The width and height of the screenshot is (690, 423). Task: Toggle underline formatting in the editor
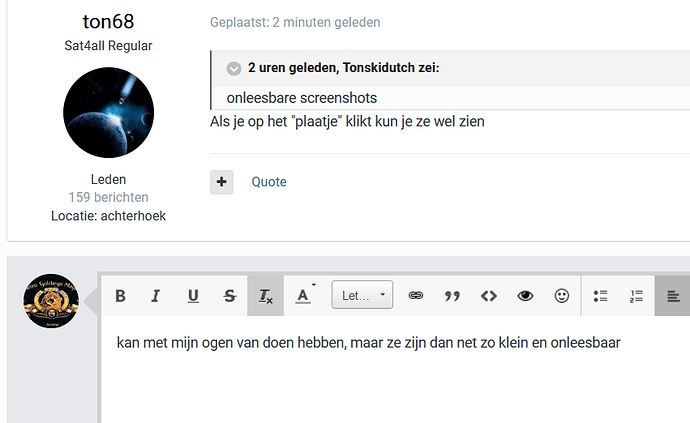pyautogui.click(x=193, y=296)
